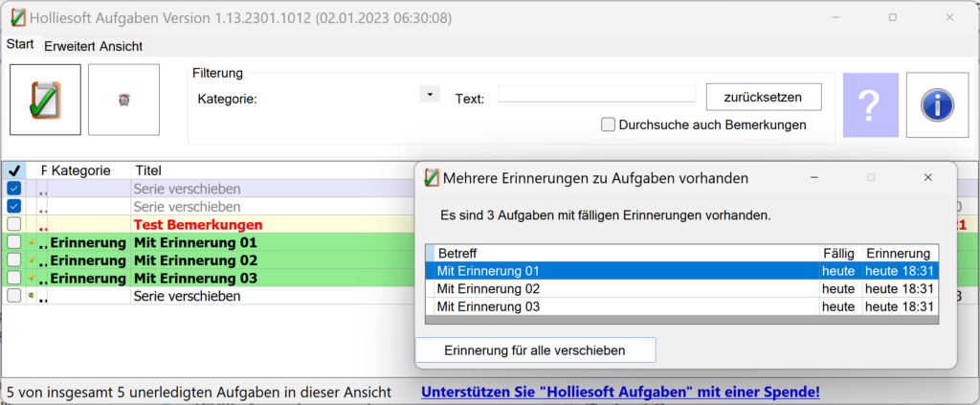
Task: Open help with the question mark icon
Action: pyautogui.click(x=870, y=104)
